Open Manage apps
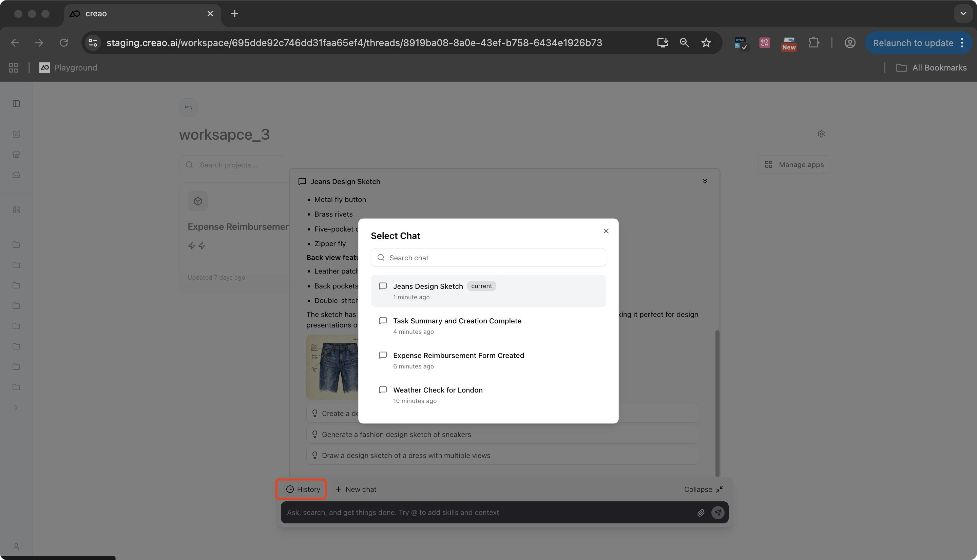The width and height of the screenshot is (977, 560). (794, 165)
